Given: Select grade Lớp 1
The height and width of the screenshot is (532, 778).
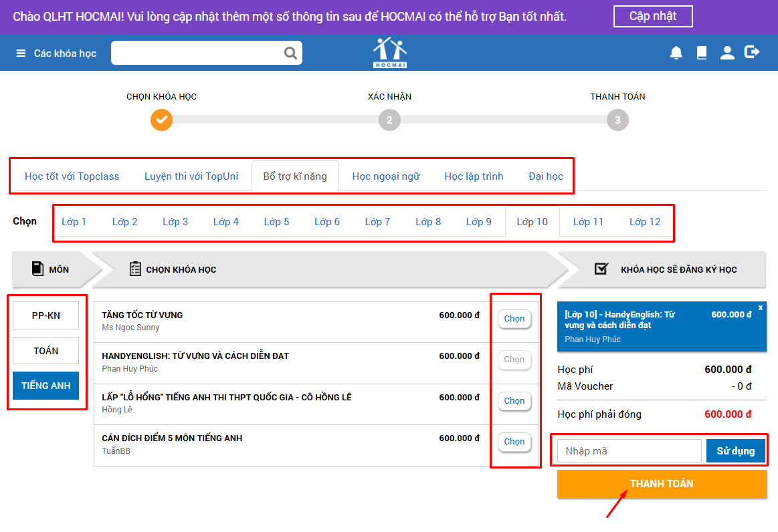Looking at the screenshot, I should click(74, 222).
